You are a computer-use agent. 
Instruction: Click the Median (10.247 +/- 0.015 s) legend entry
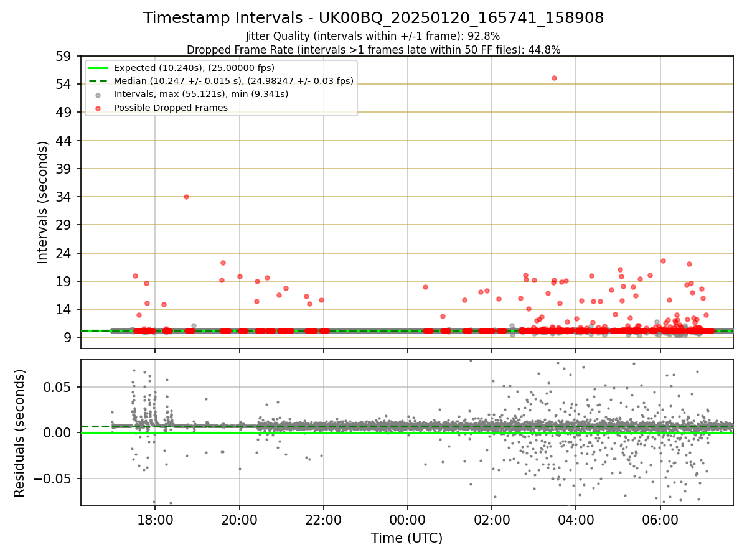click(x=233, y=81)
